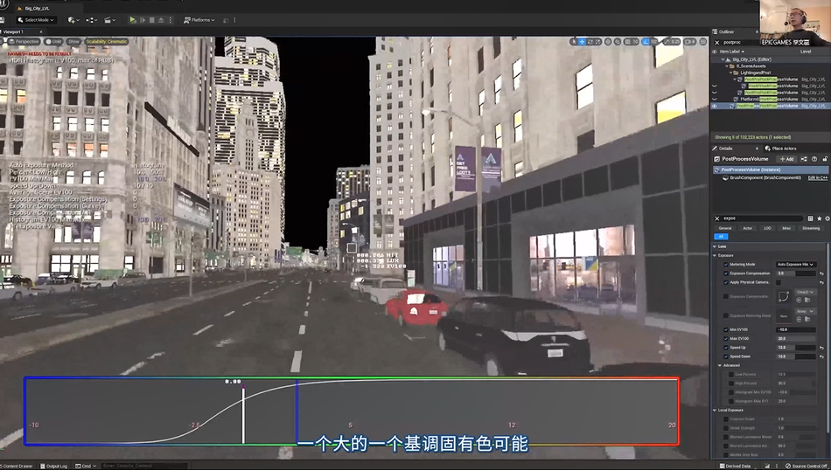This screenshot has width=832, height=470.
Task: Click the camera speed control in viewport
Action: 690,41
